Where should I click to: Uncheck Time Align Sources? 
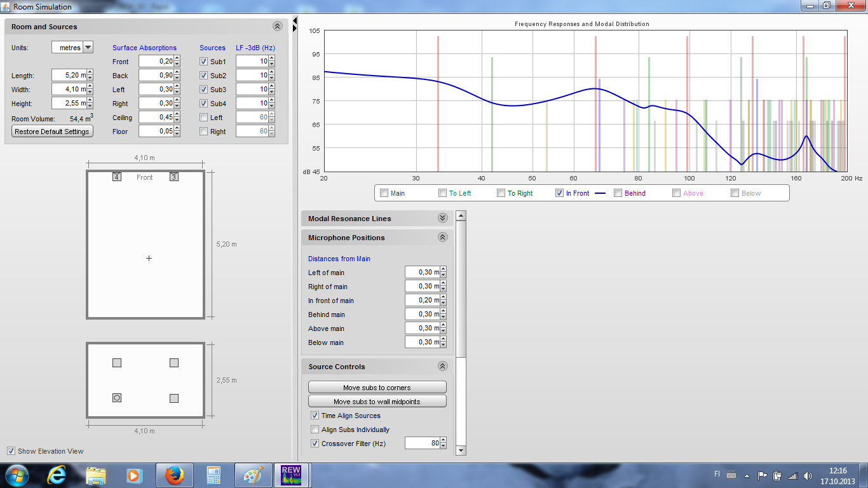315,416
